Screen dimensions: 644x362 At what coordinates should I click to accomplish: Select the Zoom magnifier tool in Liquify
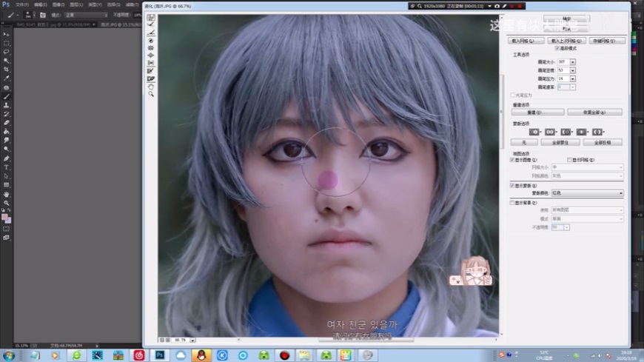pos(151,94)
